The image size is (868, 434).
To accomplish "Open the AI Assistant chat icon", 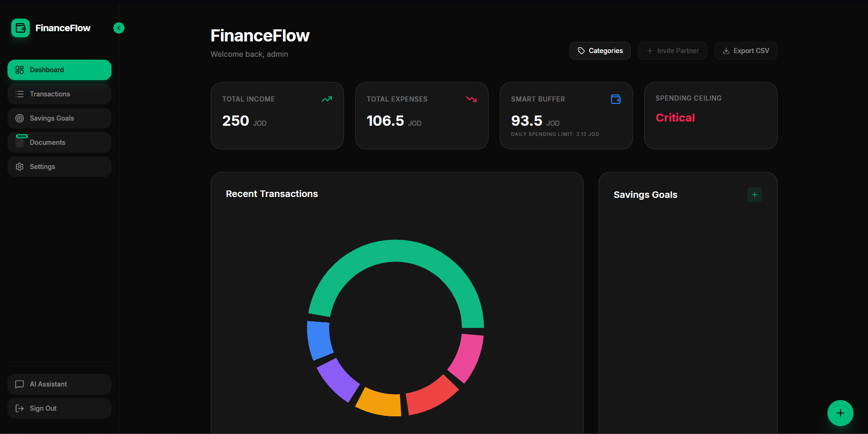I will (19, 384).
